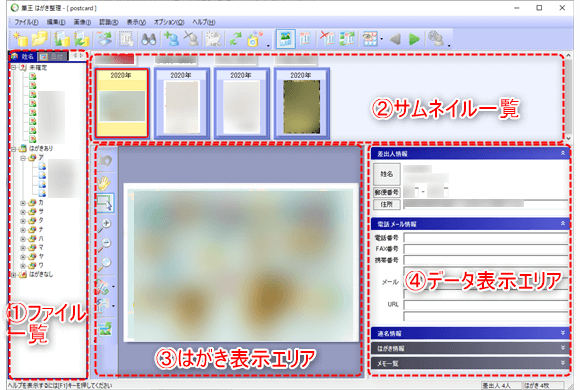Image resolution: width=580 pixels, height=390 pixels.
Task: Collapse the ア folder node
Action: click(x=23, y=158)
